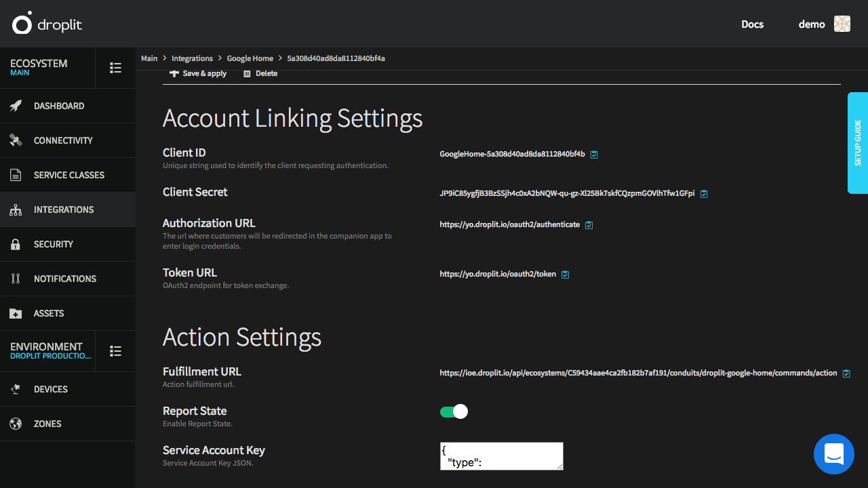Image resolution: width=868 pixels, height=488 pixels.
Task: Click the droplit logo icon
Action: click(x=22, y=23)
